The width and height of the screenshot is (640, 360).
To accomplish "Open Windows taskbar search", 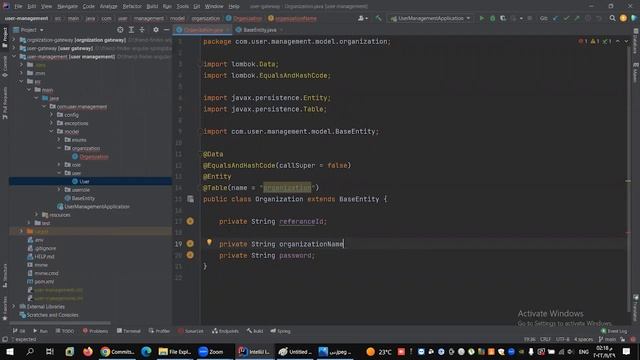I will (x=30, y=351).
